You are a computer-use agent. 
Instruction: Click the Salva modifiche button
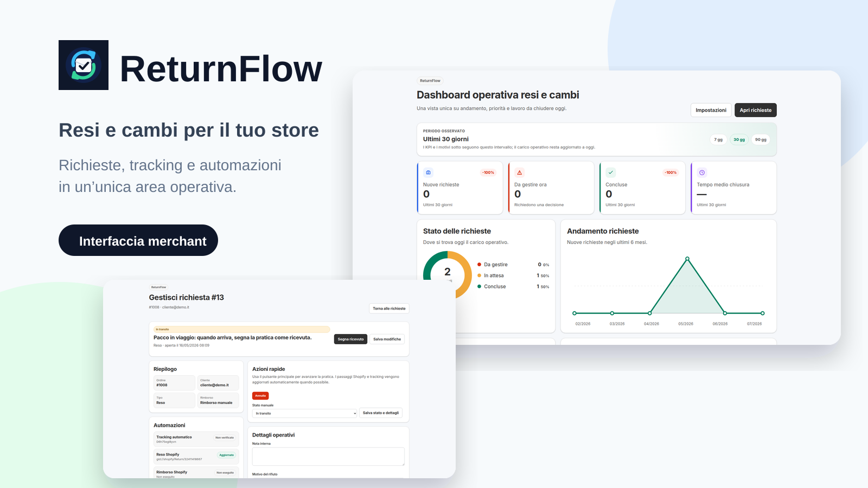click(387, 339)
